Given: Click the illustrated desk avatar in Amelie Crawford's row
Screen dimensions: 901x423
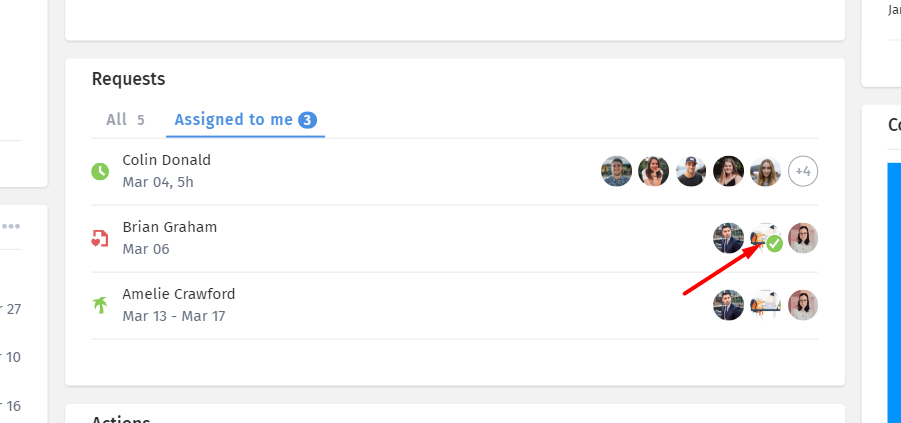Looking at the screenshot, I should pos(765,305).
